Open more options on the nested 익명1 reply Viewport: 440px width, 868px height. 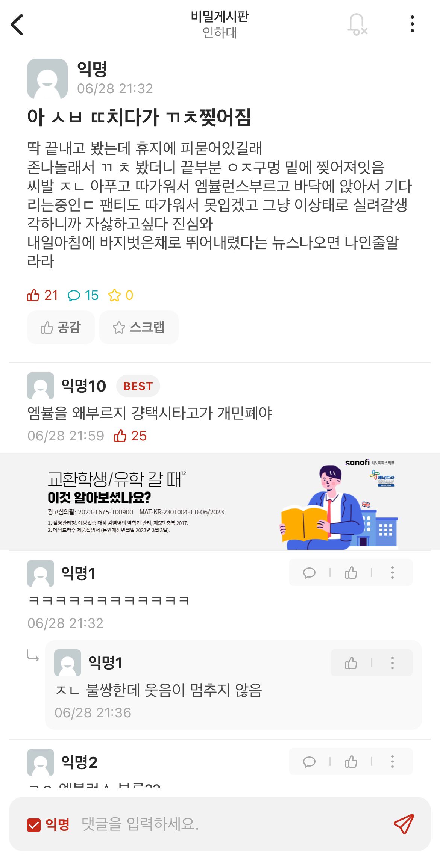click(x=393, y=663)
